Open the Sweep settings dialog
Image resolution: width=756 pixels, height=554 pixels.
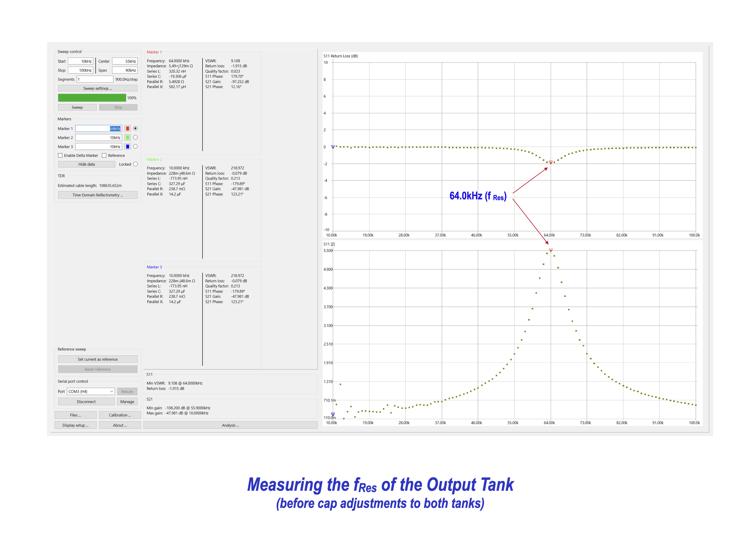[x=97, y=88]
